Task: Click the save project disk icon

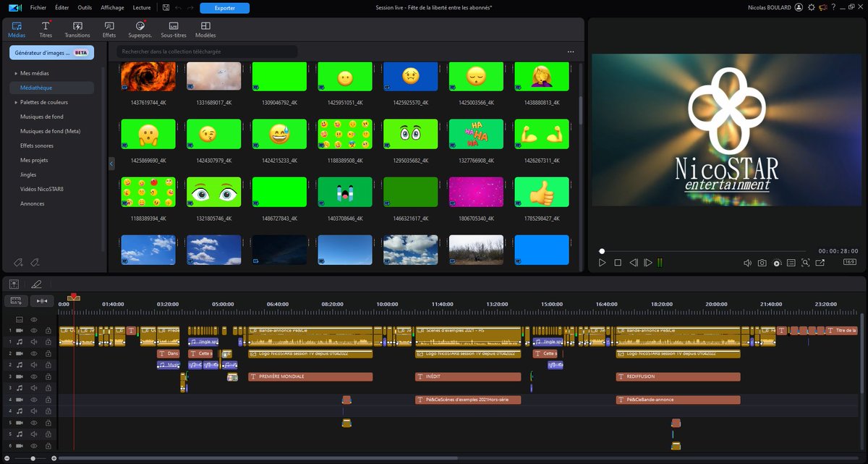Action: click(x=166, y=7)
